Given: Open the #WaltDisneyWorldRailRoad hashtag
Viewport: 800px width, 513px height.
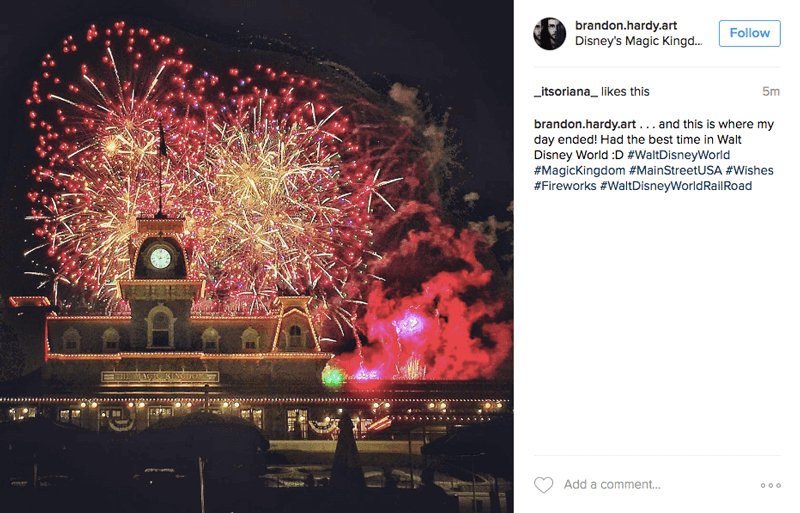Looking at the screenshot, I should tap(676, 186).
